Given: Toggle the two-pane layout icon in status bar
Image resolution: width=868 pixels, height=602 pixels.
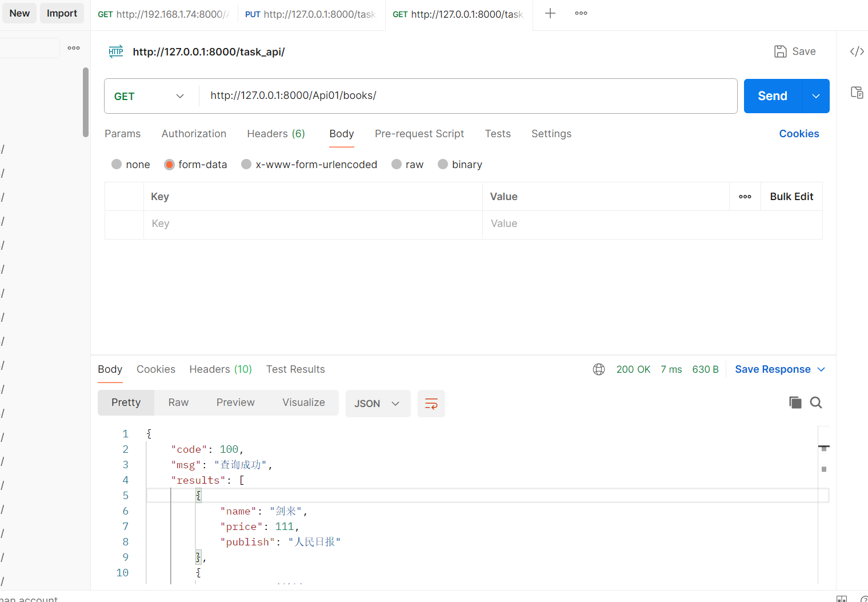Looking at the screenshot, I should [842, 599].
